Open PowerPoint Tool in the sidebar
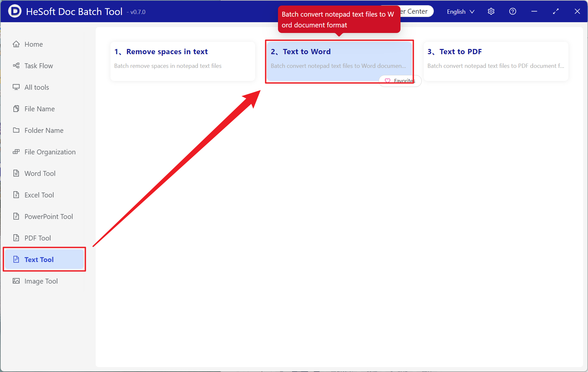588x372 pixels. click(x=44, y=216)
